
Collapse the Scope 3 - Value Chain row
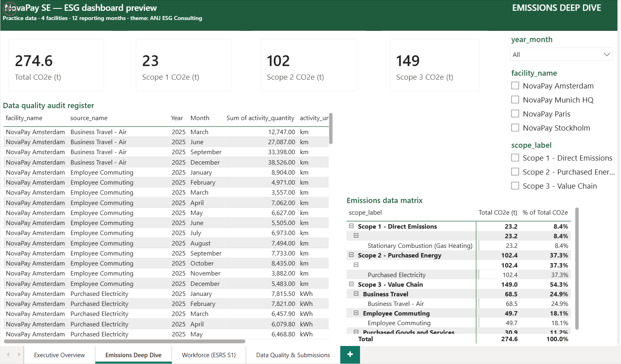coord(351,284)
